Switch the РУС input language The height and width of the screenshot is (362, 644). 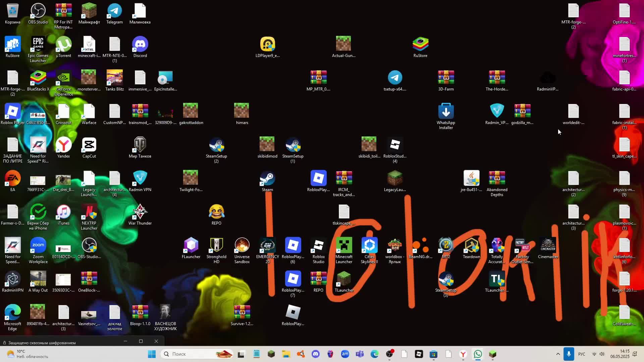582,354
